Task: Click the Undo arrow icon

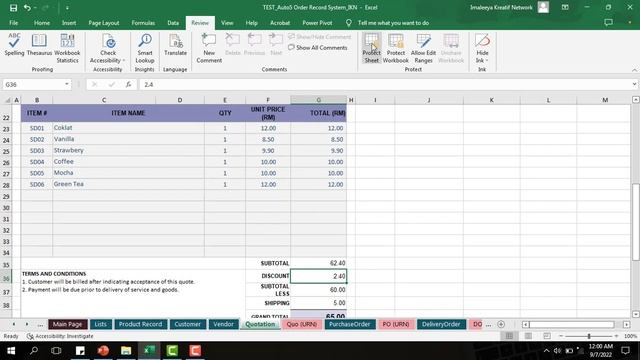Action: [x=27, y=8]
